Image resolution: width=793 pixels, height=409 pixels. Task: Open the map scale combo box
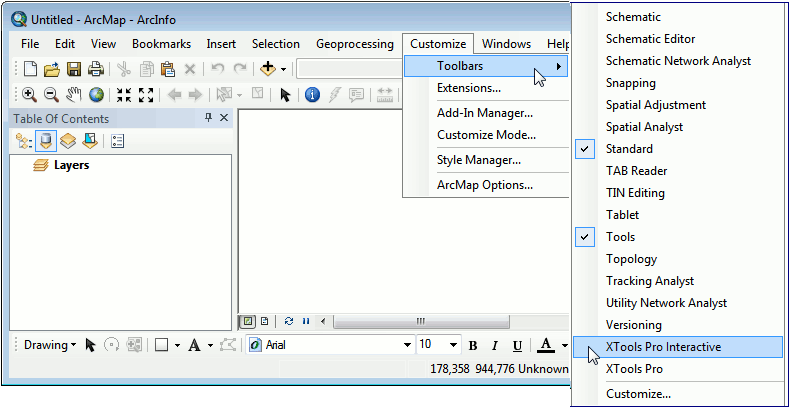pos(350,69)
